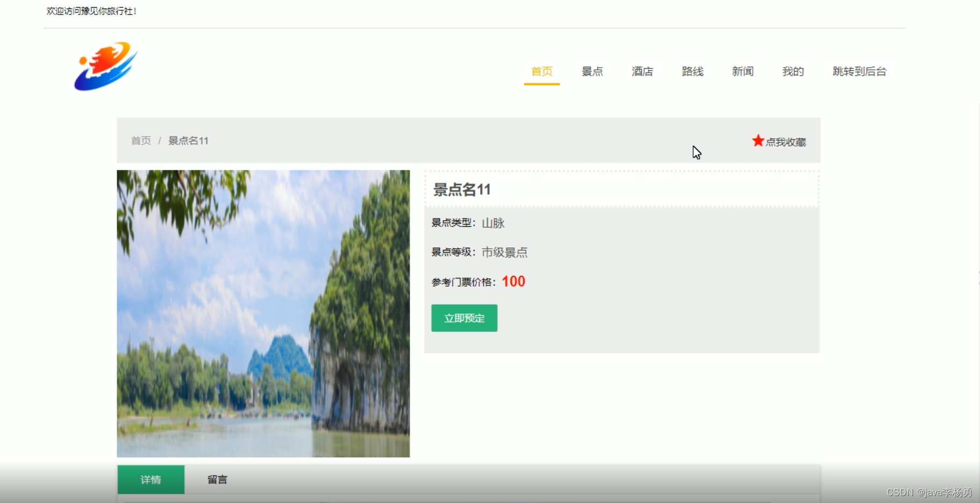
Task: Open the 酒店 hotel menu
Action: click(x=642, y=71)
